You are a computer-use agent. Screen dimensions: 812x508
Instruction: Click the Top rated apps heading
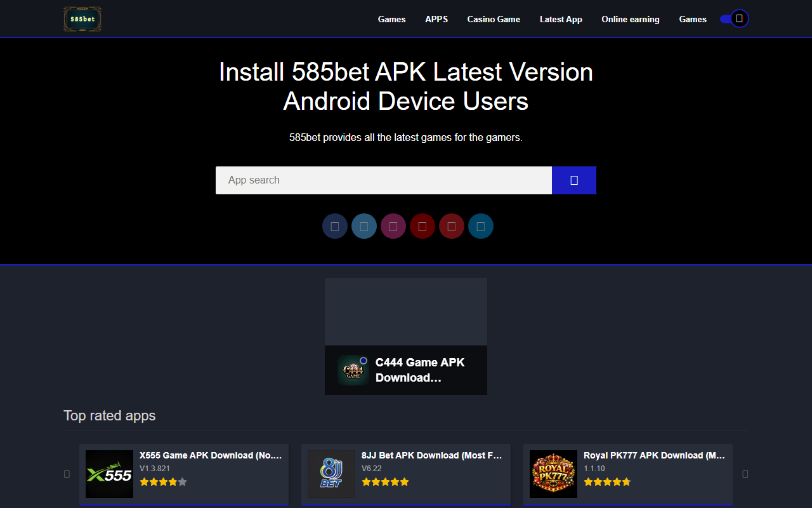[110, 415]
